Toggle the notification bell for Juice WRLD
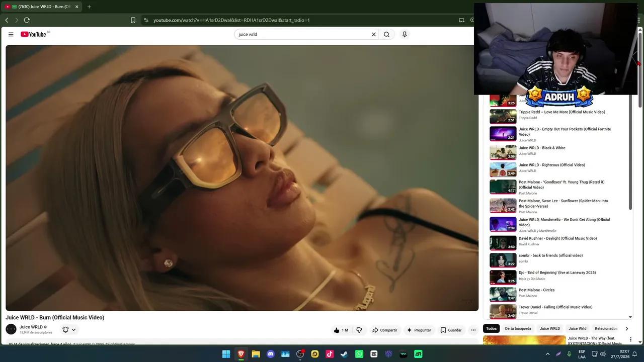The width and height of the screenshot is (644, 362). (65, 330)
